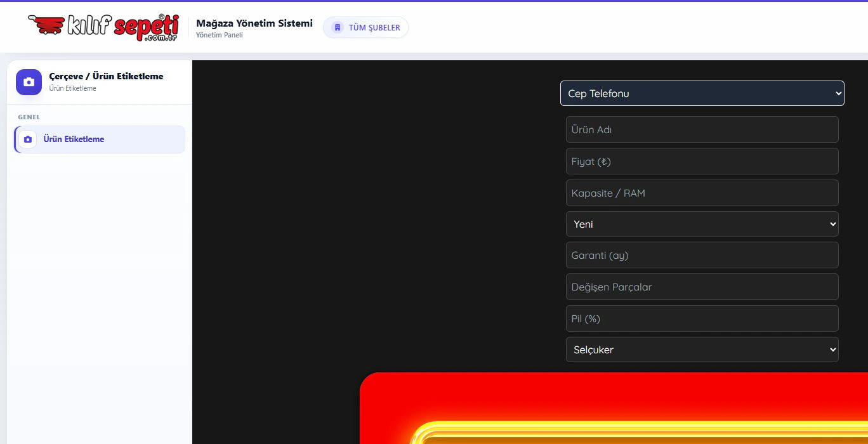Focus the Kapasite / RAM field
This screenshot has height=444, width=868.
(x=702, y=193)
